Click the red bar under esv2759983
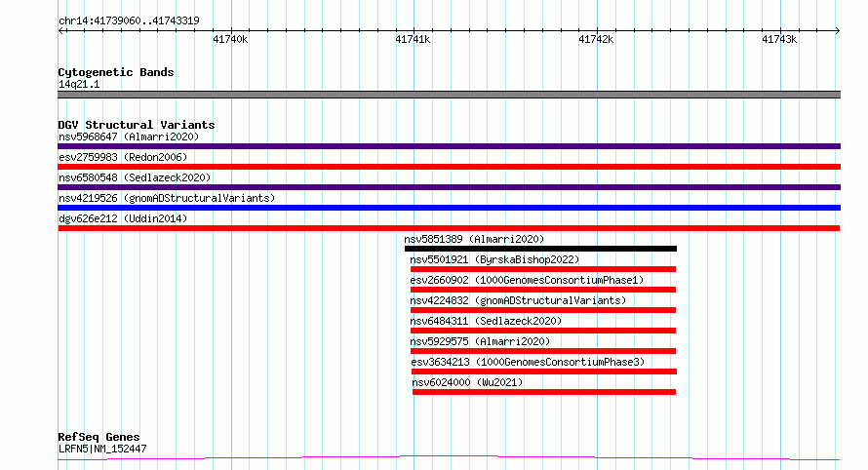Image resolution: width=868 pixels, height=470 pixels. pos(449,167)
